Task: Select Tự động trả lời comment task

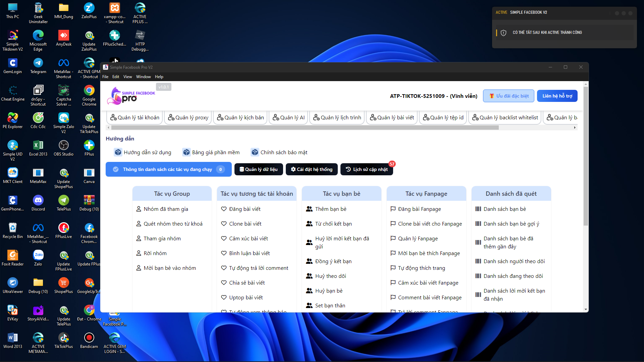Action: [x=255, y=268]
